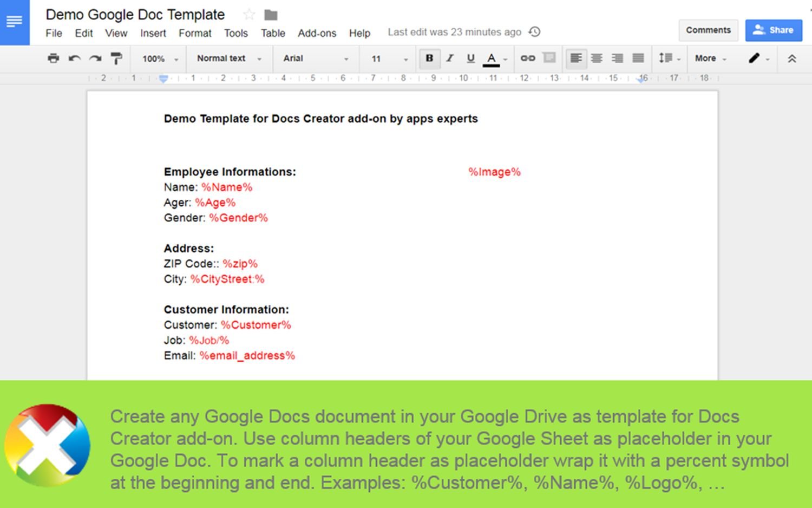Open the Arial font dropdown
This screenshot has height=508, width=812.
[x=316, y=58]
